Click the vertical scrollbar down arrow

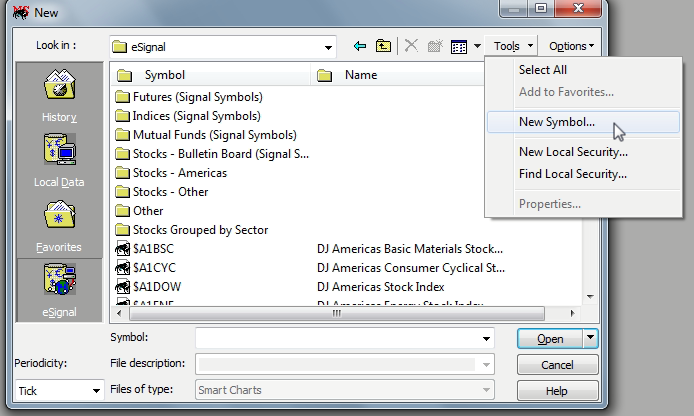point(590,297)
